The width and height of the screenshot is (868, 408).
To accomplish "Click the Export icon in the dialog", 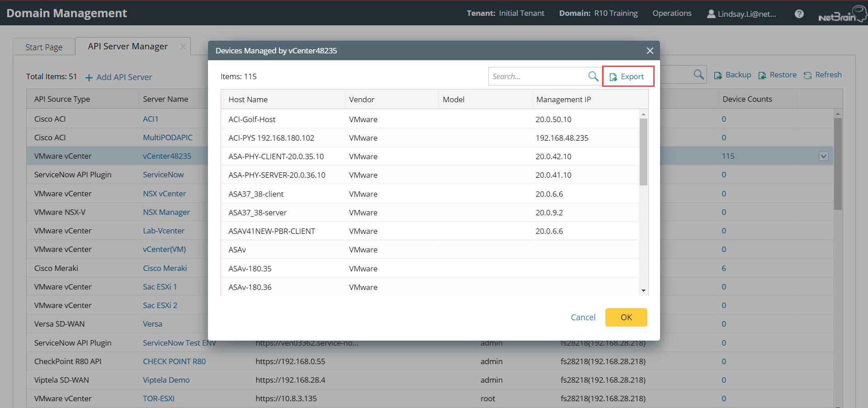I will click(x=613, y=77).
